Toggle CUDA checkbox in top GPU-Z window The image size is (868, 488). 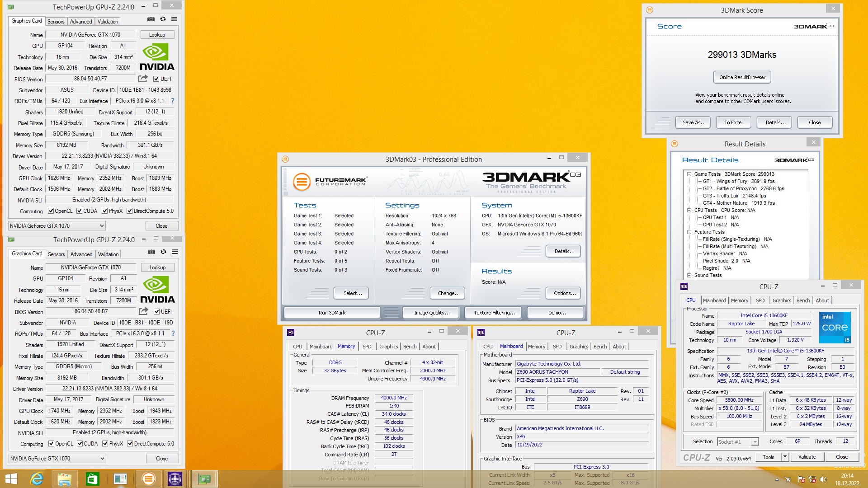tap(80, 211)
